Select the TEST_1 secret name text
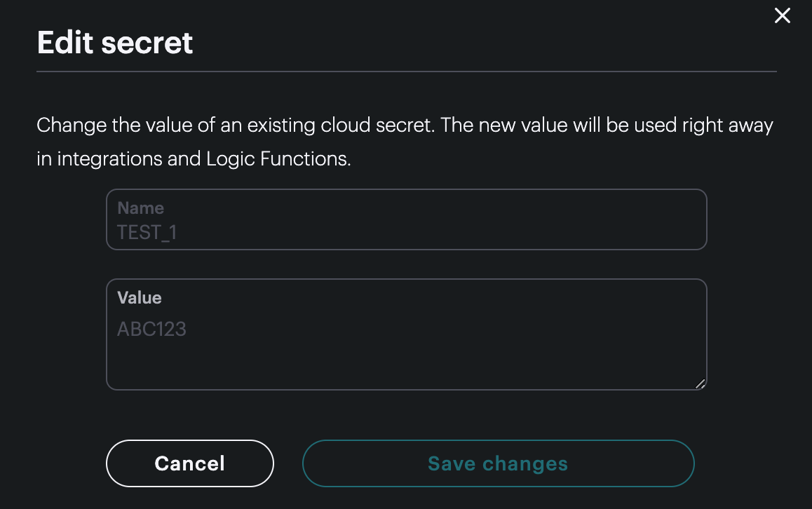The width and height of the screenshot is (812, 509). click(x=147, y=233)
